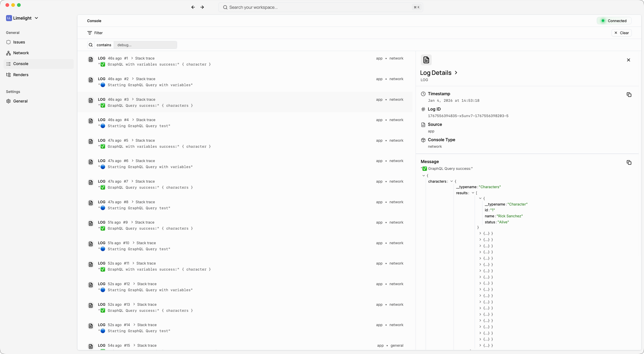The height and width of the screenshot is (354, 644).
Task: Click the document icon of log #2
Action: tap(91, 80)
